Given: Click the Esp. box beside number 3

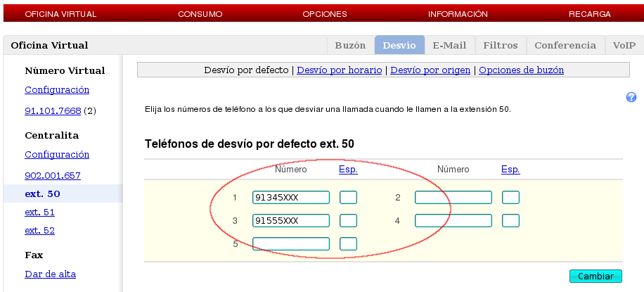Looking at the screenshot, I should [x=348, y=221].
